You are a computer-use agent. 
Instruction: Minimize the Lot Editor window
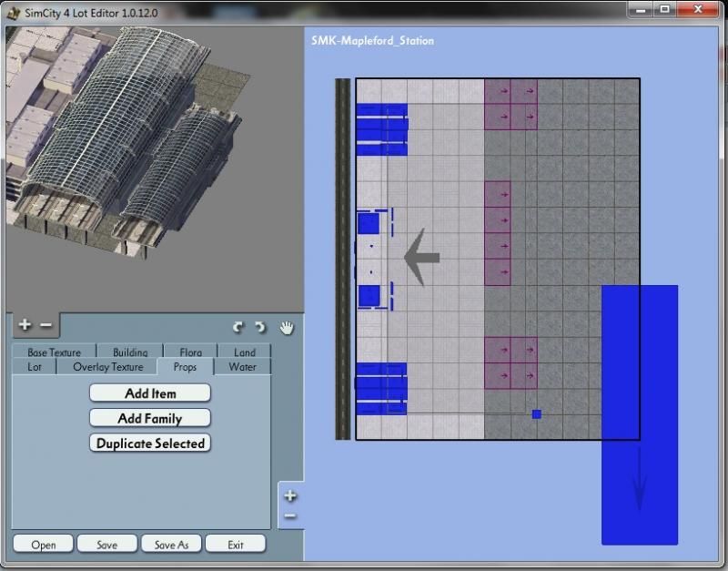[x=641, y=10]
